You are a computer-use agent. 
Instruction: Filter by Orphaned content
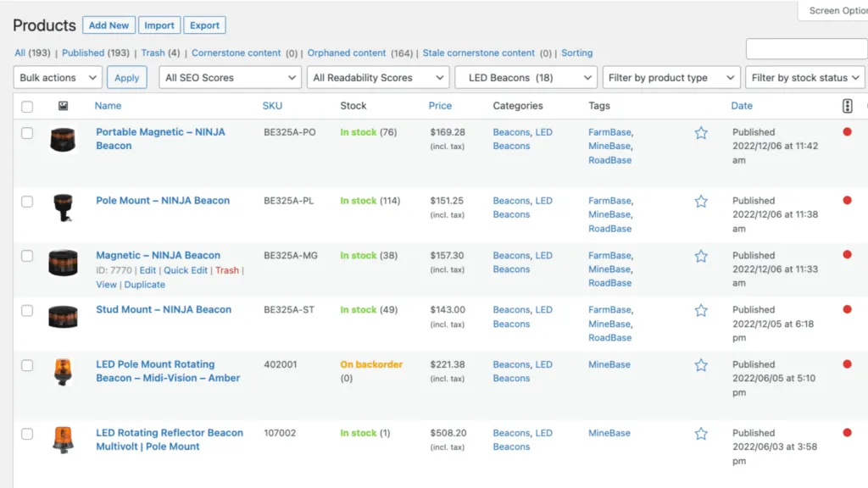347,53
